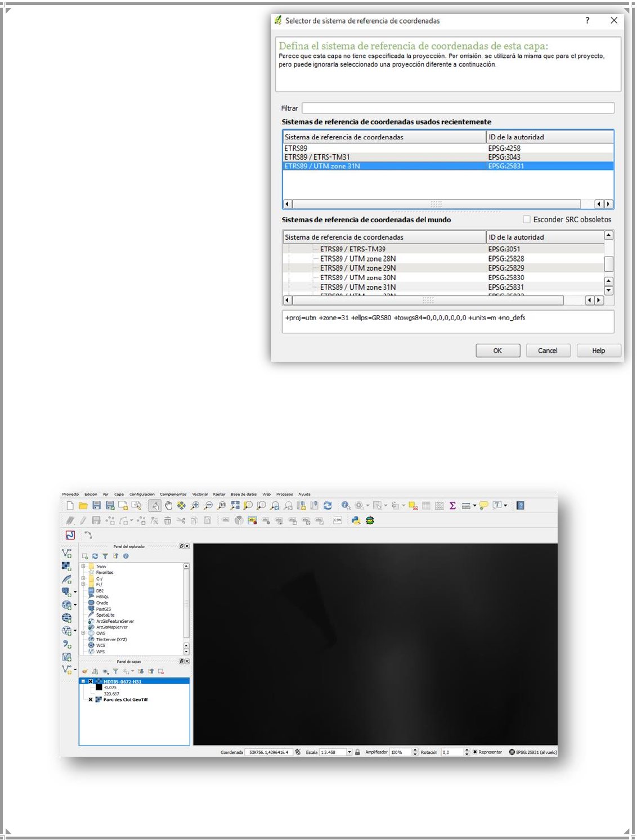Open the Escala scale dropdown
This screenshot has height=840, width=637.
click(349, 752)
